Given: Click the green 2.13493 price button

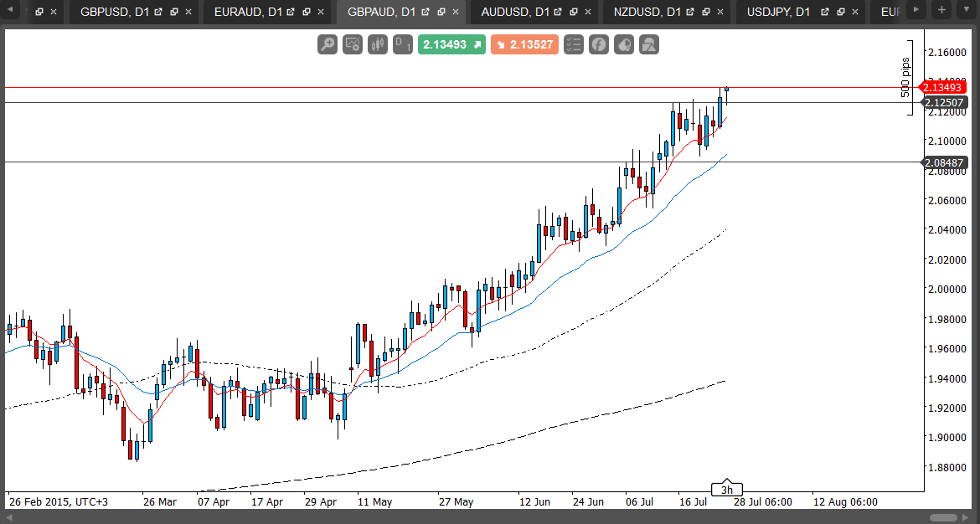Looking at the screenshot, I should (x=451, y=44).
